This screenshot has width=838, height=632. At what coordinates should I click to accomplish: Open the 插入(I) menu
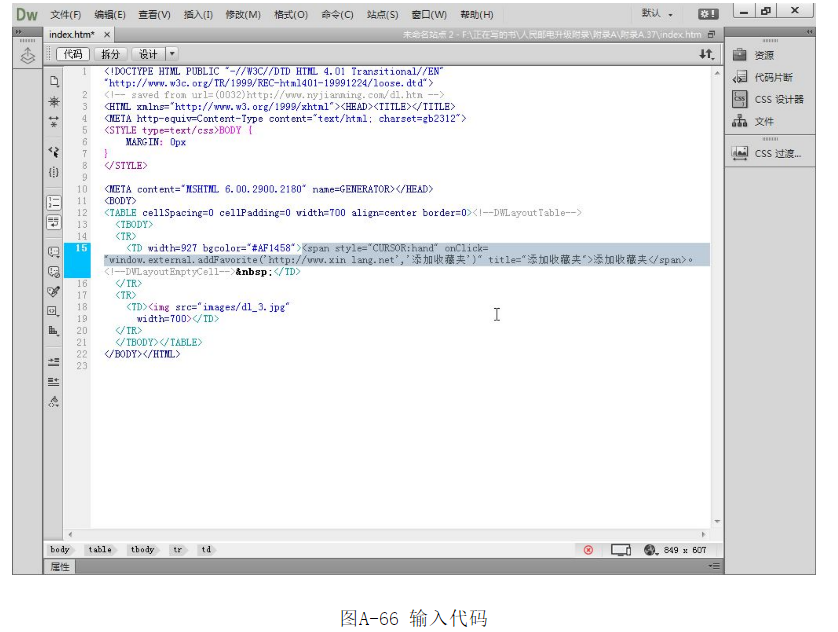[198, 14]
